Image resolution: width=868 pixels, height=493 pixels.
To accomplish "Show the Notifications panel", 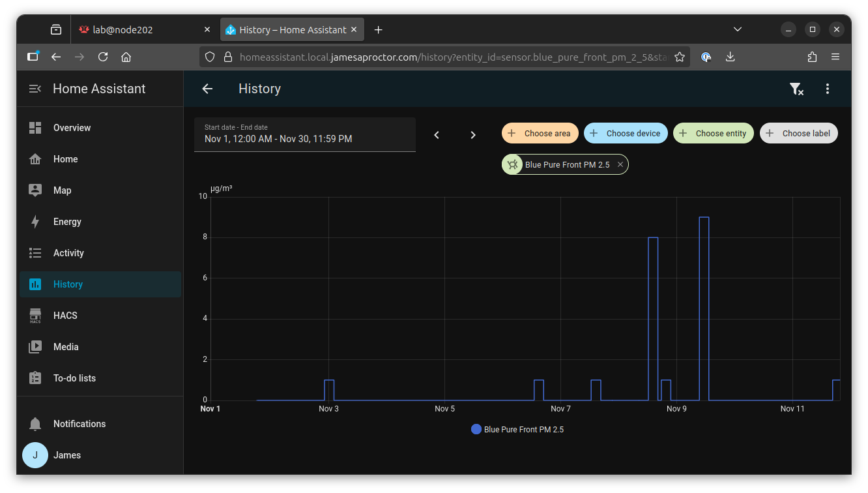I will tap(79, 424).
